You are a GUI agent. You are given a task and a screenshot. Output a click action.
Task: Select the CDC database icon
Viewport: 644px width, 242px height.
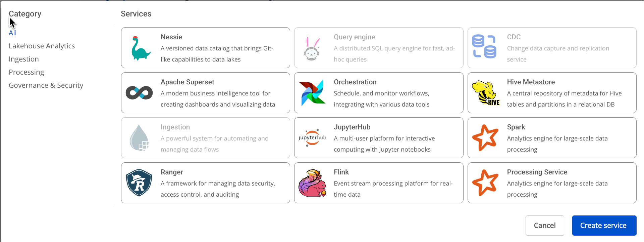pyautogui.click(x=484, y=47)
